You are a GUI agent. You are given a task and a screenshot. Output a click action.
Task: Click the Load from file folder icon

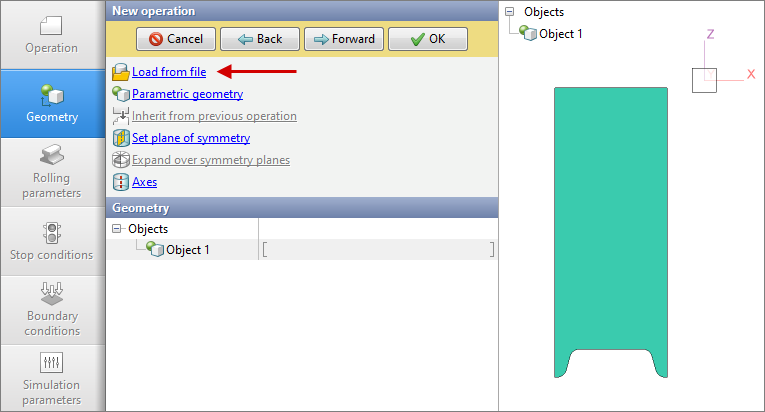[121, 72]
